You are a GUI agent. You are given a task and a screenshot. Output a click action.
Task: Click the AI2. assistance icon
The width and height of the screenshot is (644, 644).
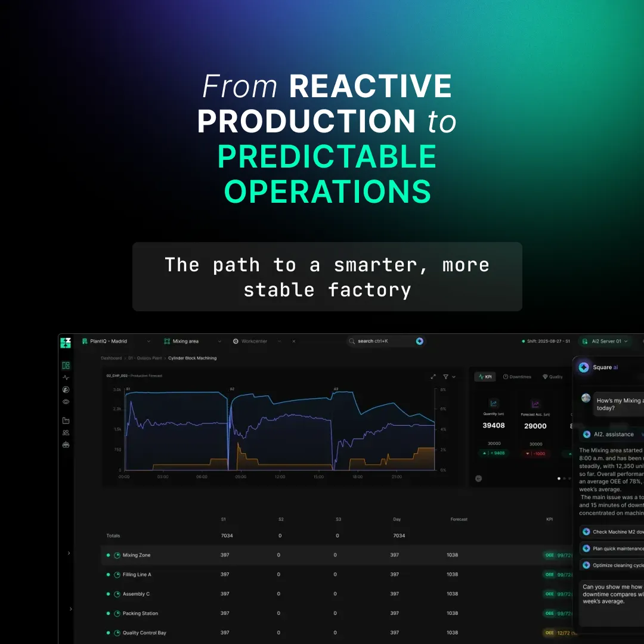(x=587, y=434)
